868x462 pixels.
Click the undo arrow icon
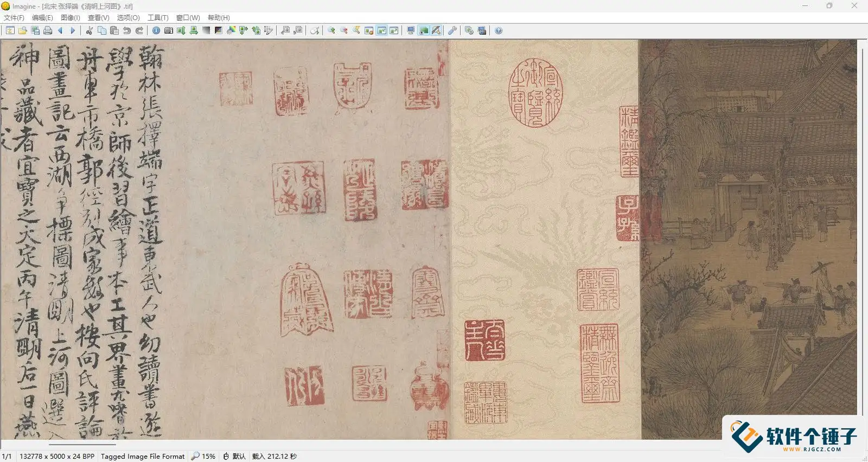[127, 30]
